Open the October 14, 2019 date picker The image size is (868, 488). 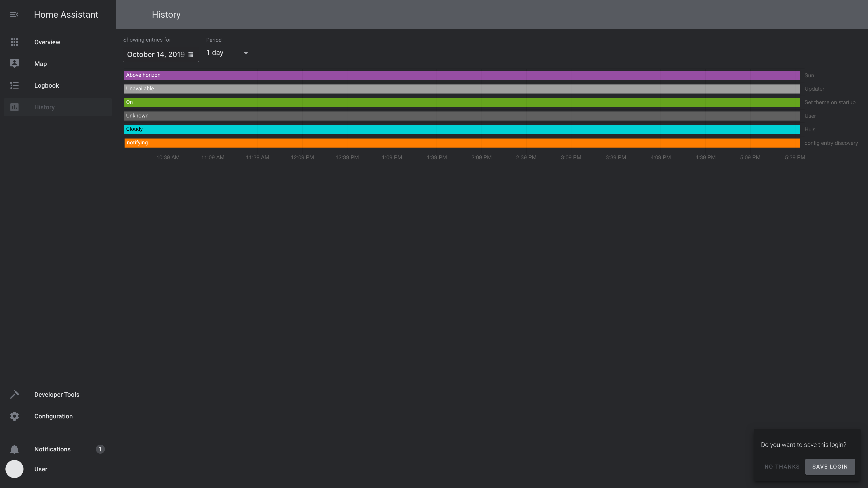156,54
